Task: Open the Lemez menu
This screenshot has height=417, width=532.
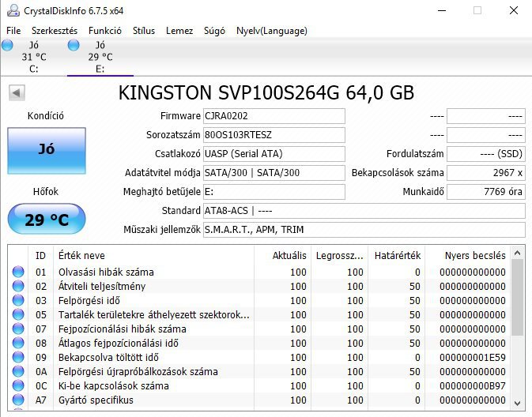Action: 179,31
